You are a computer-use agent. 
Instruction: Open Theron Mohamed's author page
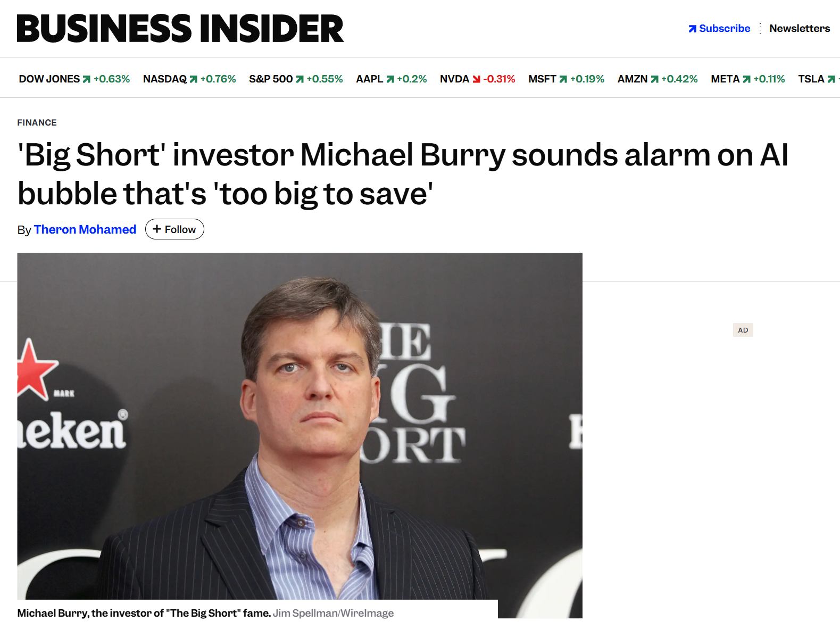point(85,229)
